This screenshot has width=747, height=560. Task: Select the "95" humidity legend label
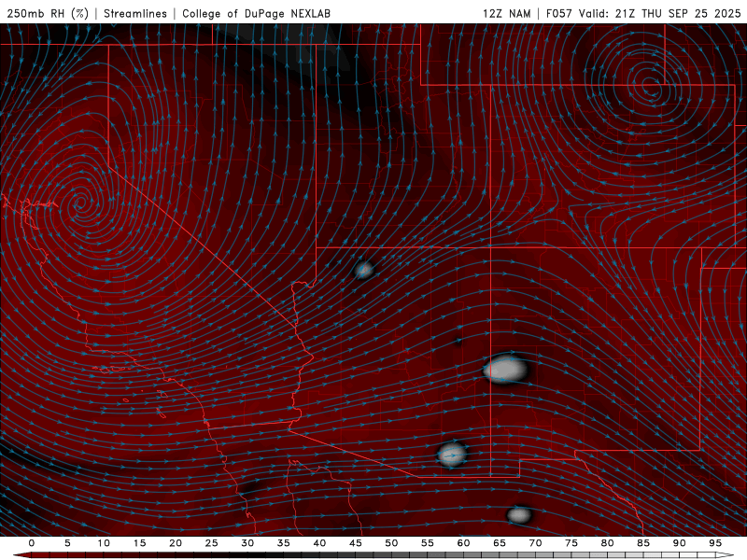point(715,543)
